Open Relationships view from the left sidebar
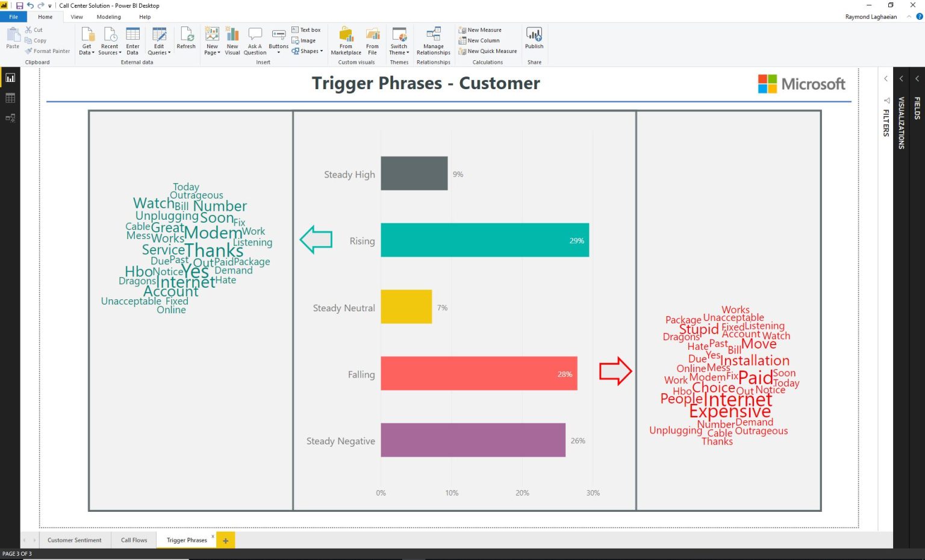925x560 pixels. pos(10,118)
